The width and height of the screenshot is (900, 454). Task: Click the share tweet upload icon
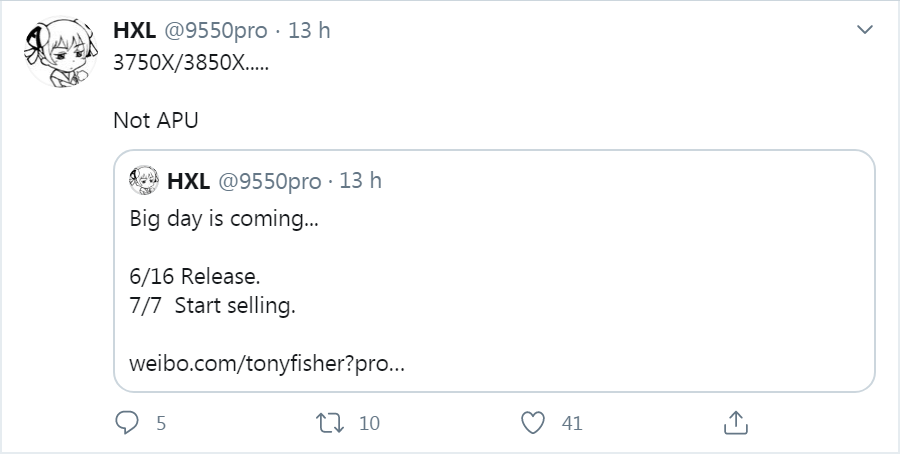coord(735,423)
